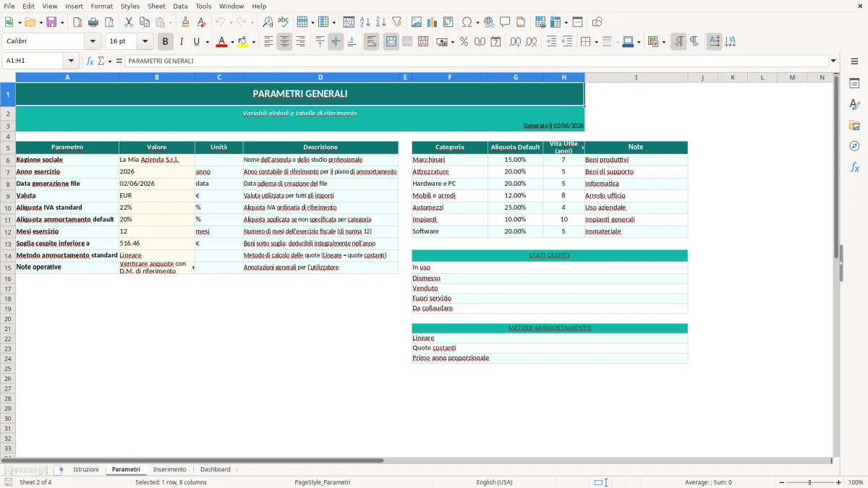The height and width of the screenshot is (488, 868).
Task: Format selection as Percent
Action: tap(464, 42)
